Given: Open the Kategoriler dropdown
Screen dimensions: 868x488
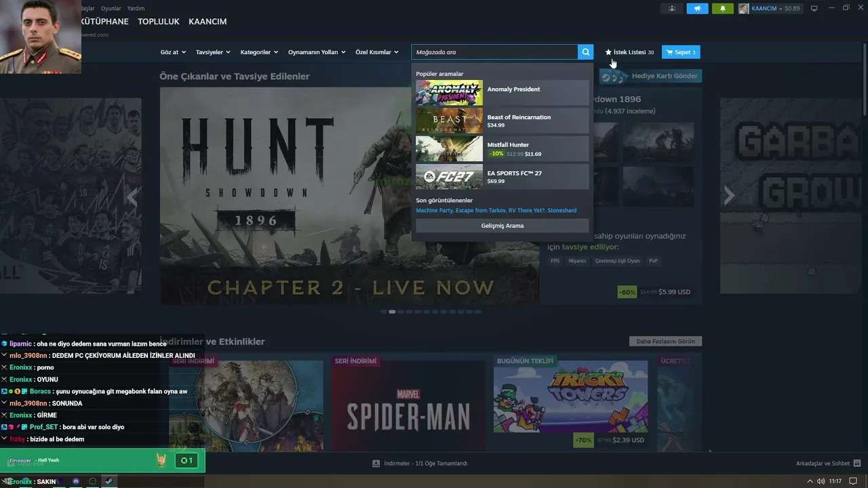Looking at the screenshot, I should click(x=259, y=52).
